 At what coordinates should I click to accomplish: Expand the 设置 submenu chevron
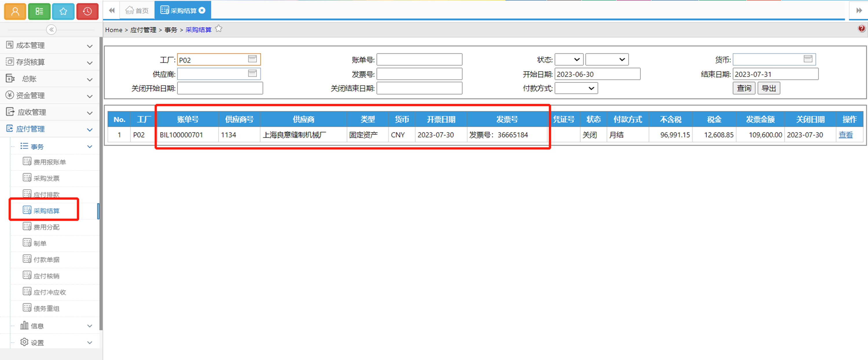pyautogui.click(x=90, y=342)
